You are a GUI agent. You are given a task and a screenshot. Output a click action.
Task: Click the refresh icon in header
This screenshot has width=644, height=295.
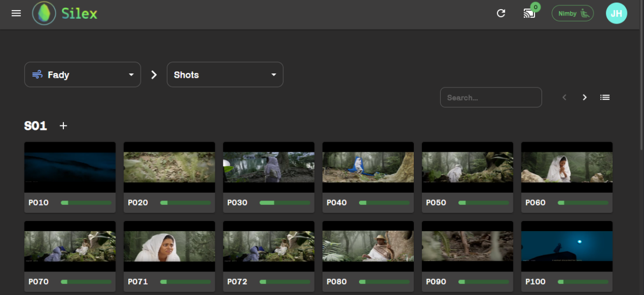[x=501, y=13]
